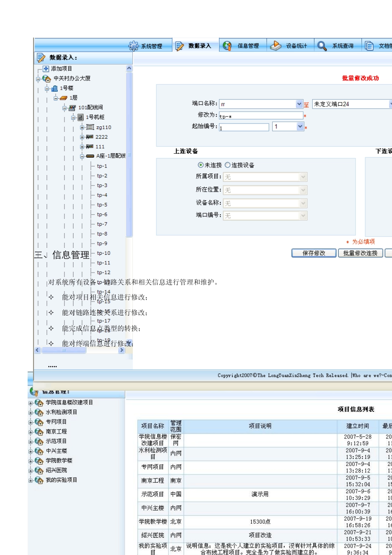Click the 起始编号 text field
This screenshot has height=555, width=392.
(244, 127)
